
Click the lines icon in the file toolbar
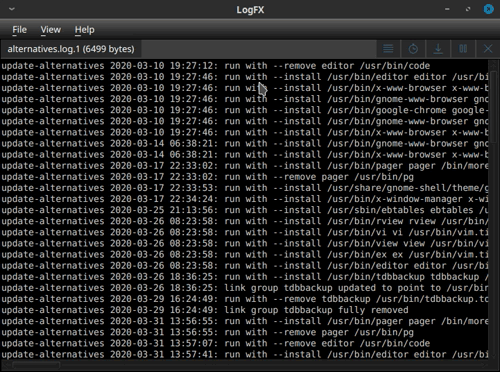pos(388,49)
